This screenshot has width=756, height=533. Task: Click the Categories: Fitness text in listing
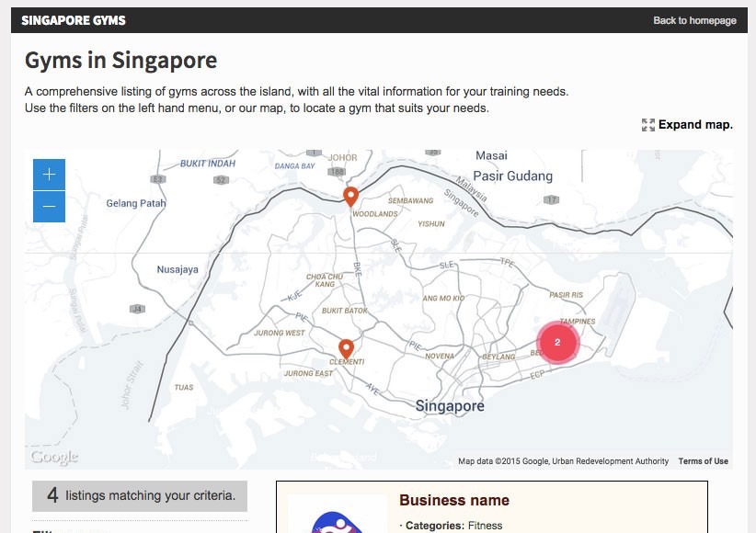pos(453,526)
